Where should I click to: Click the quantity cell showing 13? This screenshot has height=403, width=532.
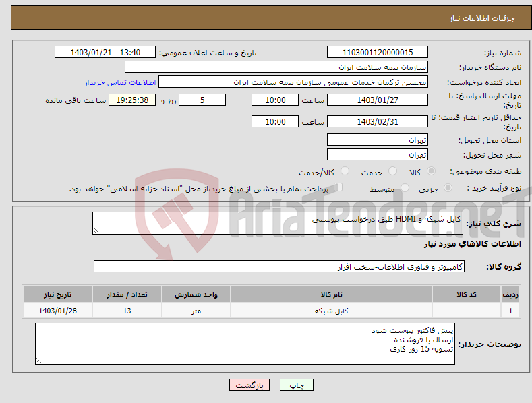pos(127,311)
